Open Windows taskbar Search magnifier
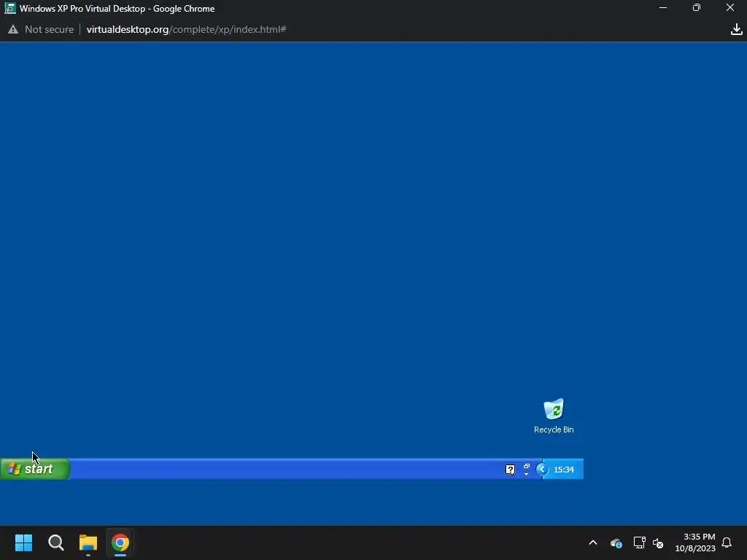The image size is (747, 560). (55, 542)
